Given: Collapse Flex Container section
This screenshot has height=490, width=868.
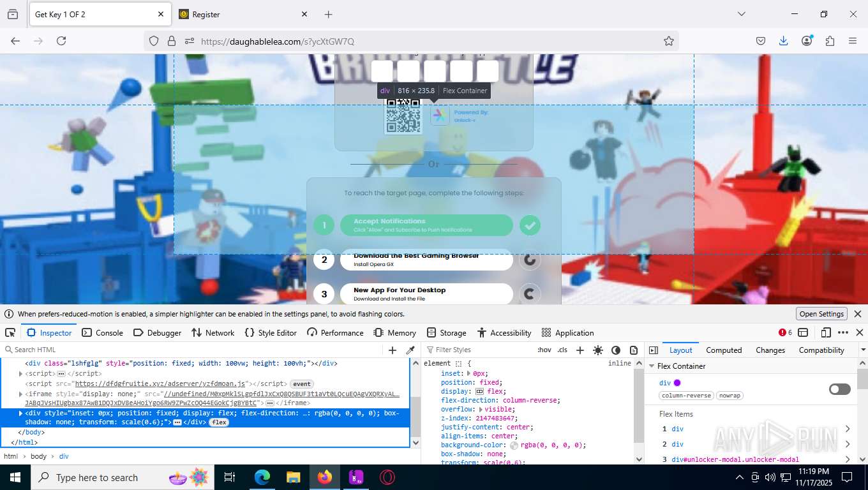Looking at the screenshot, I should [652, 366].
